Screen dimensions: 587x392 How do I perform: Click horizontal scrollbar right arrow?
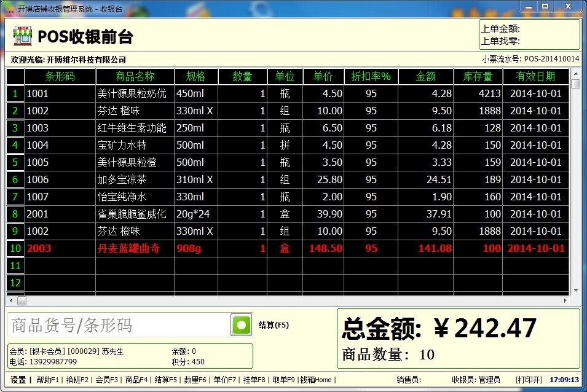565,300
